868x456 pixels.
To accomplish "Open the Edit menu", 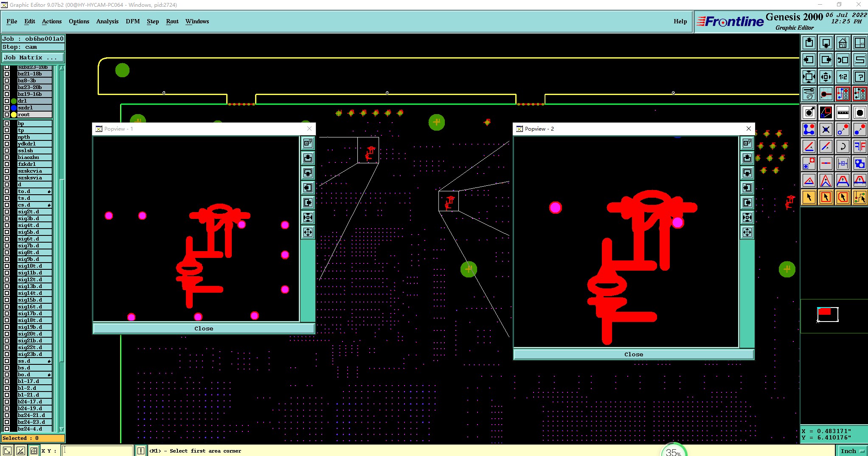I will click(x=30, y=21).
